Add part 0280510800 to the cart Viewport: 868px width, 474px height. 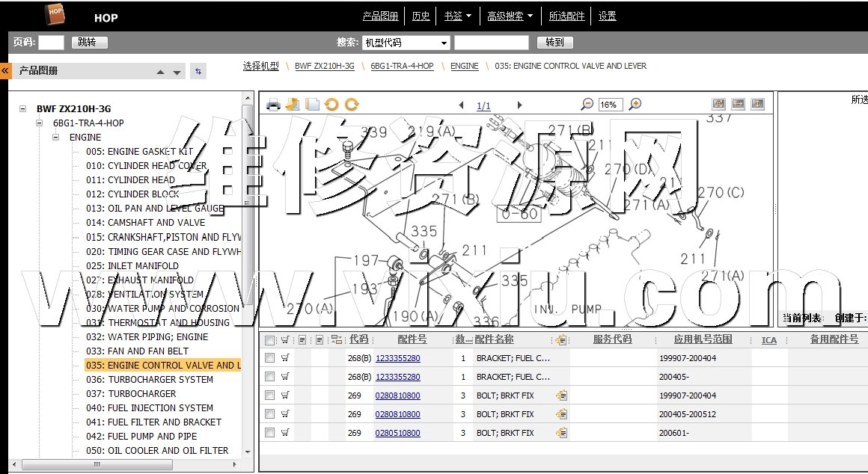tap(285, 433)
